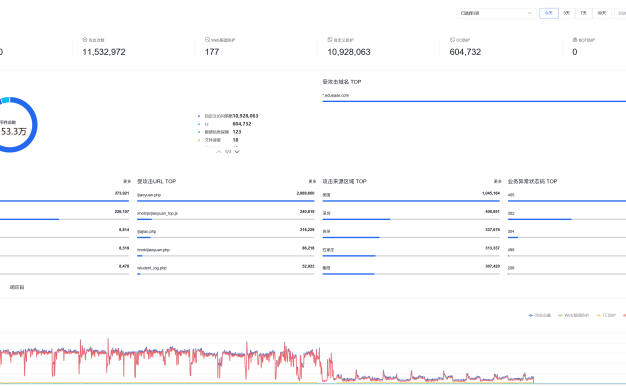Toggle the blue custom rule legend entry
The image size is (626, 386).
tap(228, 116)
